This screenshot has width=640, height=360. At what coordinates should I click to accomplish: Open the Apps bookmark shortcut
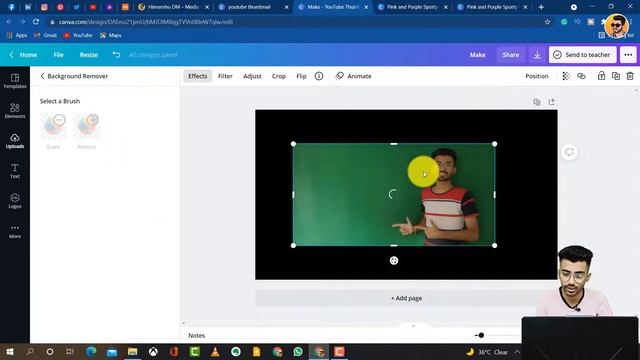click(17, 35)
